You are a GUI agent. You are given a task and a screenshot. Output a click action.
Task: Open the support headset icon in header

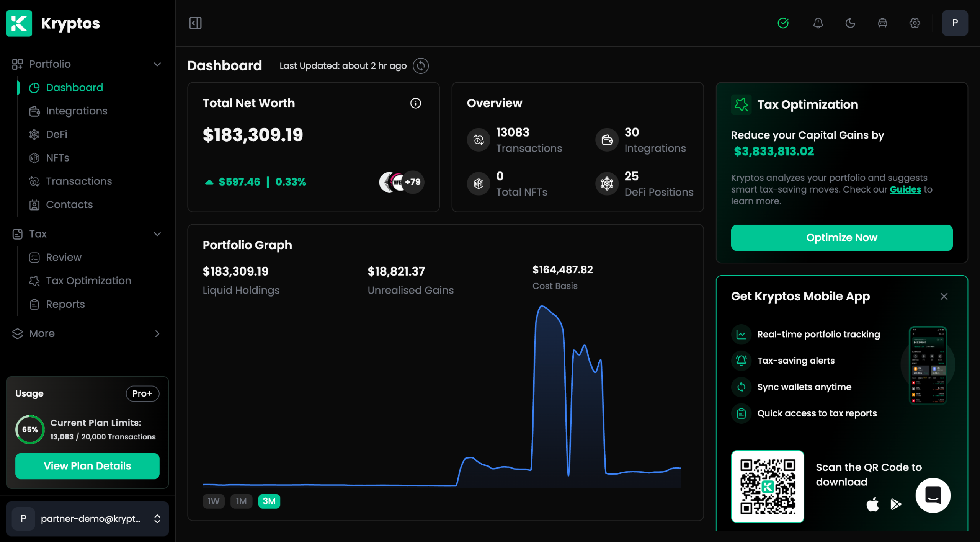click(x=882, y=23)
